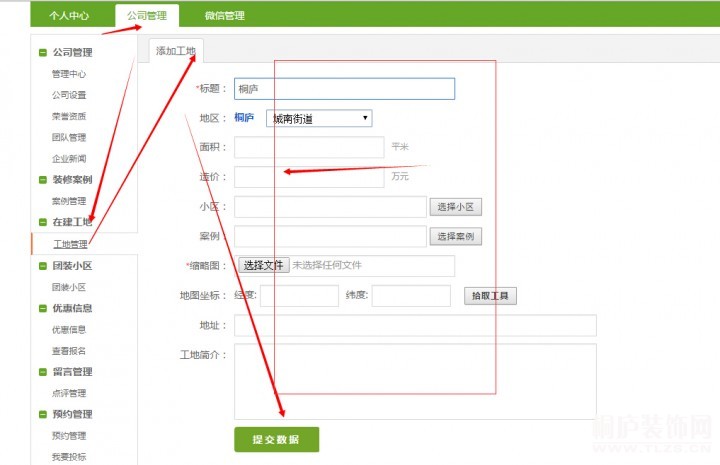Click the 预约管理 section toggle icon
The width and height of the screenshot is (720, 465).
(x=42, y=414)
